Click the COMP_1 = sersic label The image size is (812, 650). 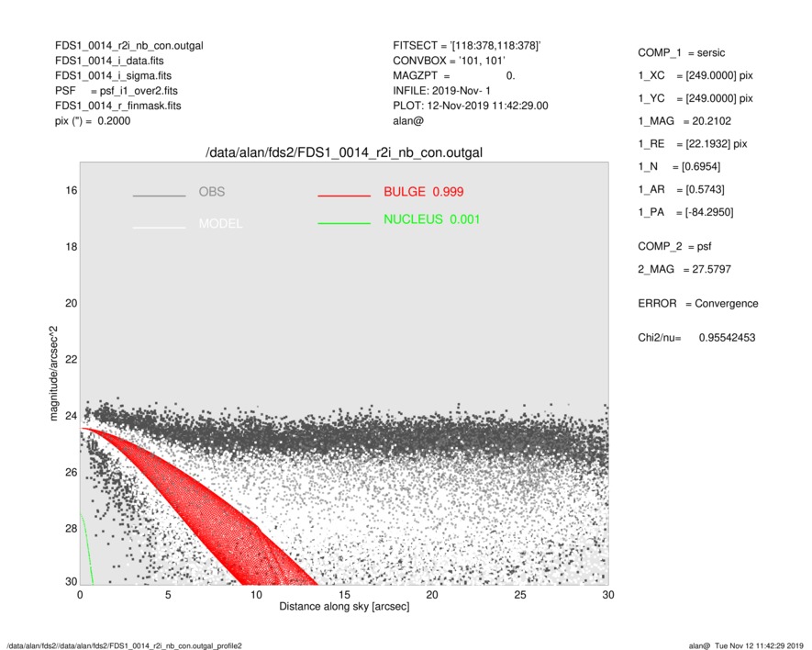point(681,53)
